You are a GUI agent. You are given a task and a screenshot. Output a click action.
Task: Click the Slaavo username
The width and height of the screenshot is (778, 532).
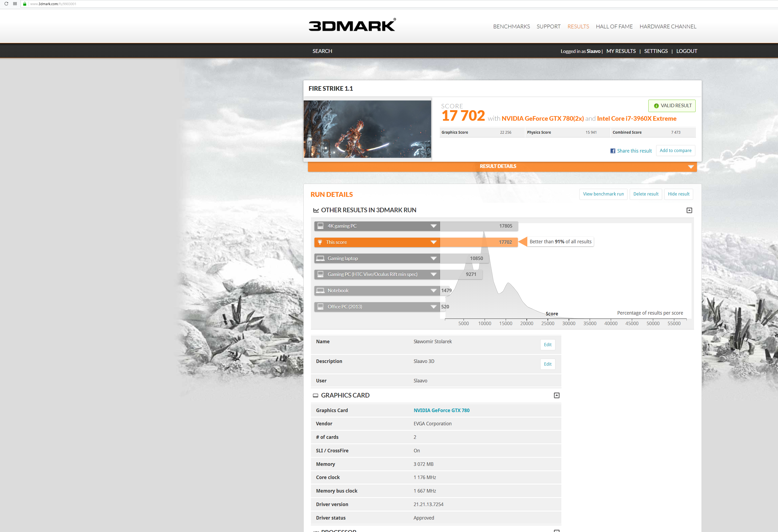click(593, 51)
